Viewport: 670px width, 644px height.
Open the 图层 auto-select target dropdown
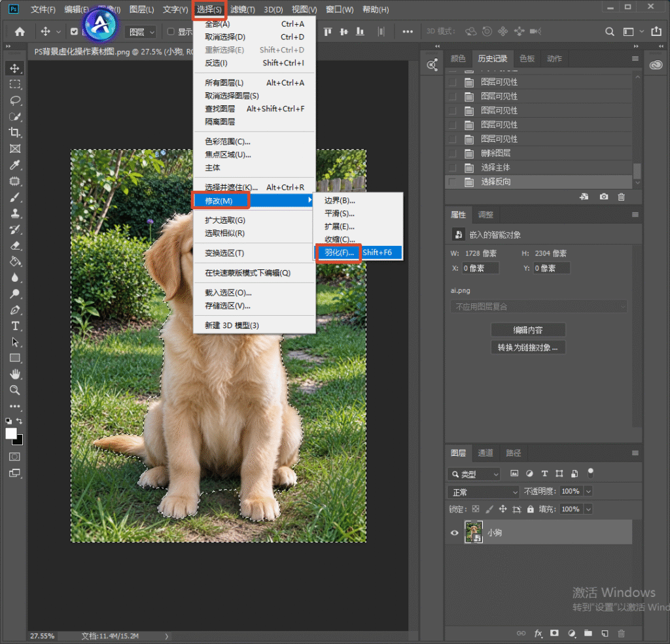pyautogui.click(x=141, y=32)
